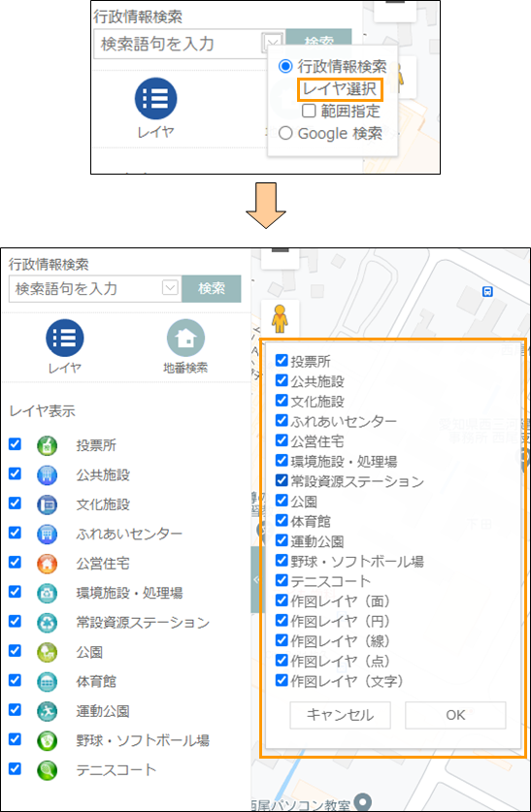
Task: Click the bus stop icon on map
Action: [487, 291]
